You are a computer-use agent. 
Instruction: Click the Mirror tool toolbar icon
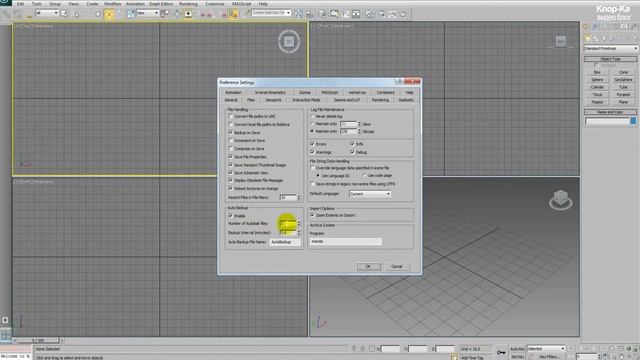click(298, 14)
